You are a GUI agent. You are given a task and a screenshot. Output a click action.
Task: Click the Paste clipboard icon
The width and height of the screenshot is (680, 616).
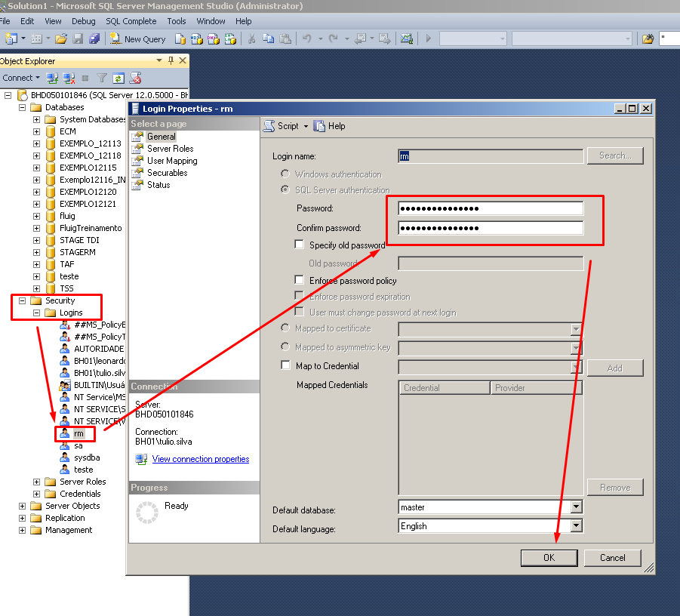pyautogui.click(x=285, y=39)
